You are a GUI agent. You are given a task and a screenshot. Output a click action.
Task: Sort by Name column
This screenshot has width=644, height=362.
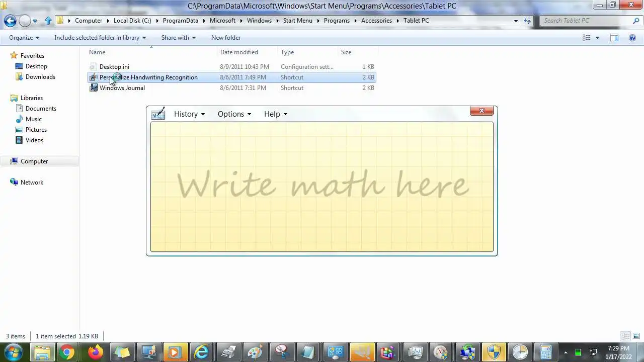click(x=152, y=52)
